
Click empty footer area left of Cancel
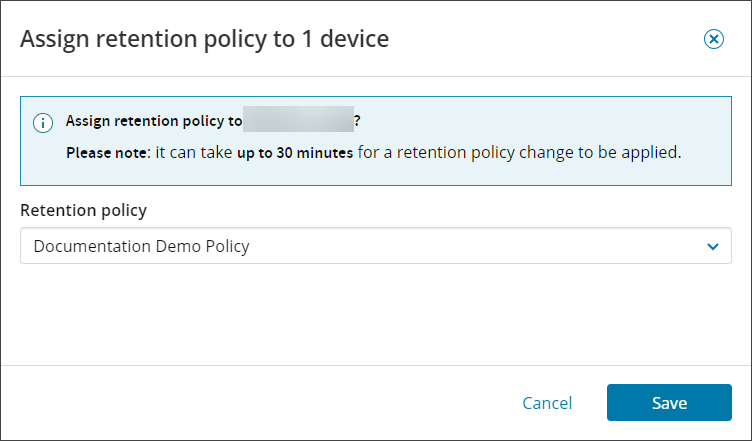click(250, 403)
